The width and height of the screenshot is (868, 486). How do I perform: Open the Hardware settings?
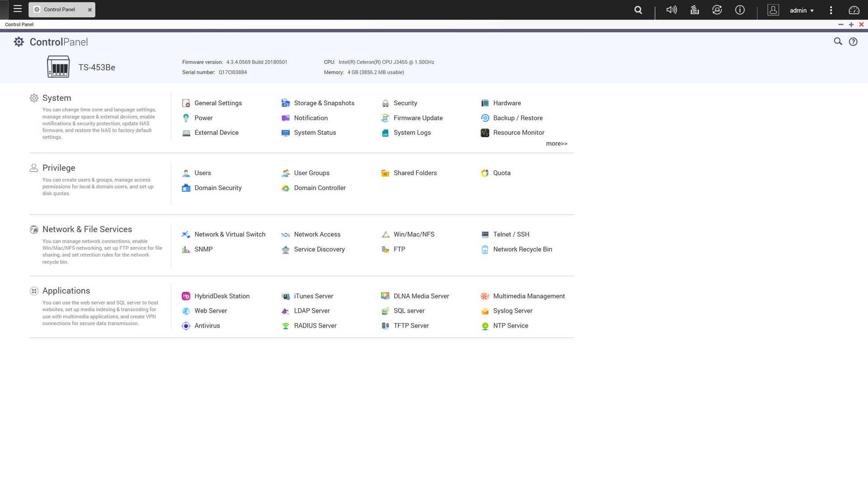pyautogui.click(x=501, y=103)
